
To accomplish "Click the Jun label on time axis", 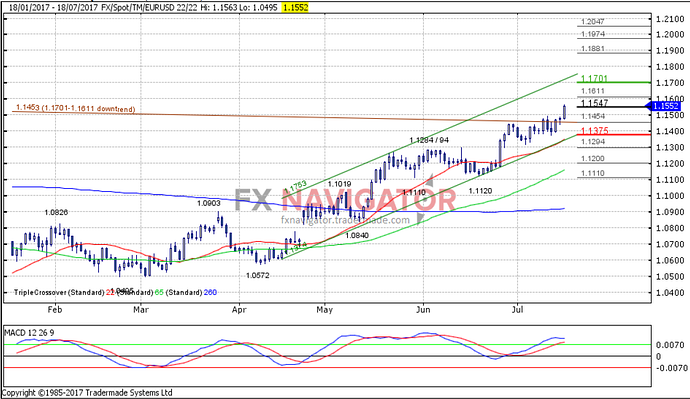I will [x=423, y=310].
